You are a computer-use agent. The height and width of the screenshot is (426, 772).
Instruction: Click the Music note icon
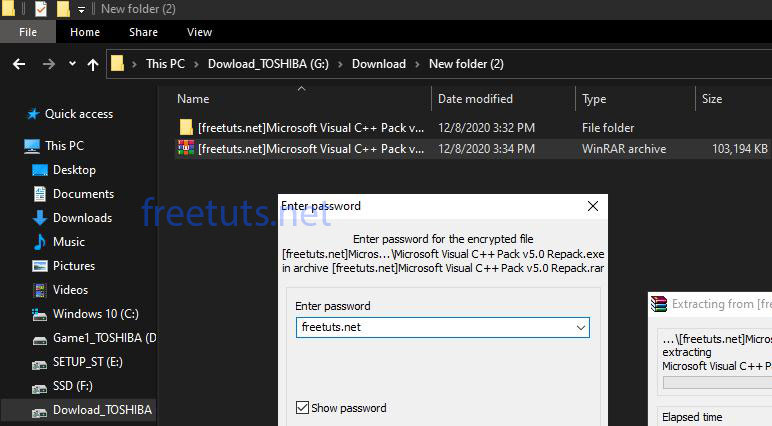(x=40, y=242)
